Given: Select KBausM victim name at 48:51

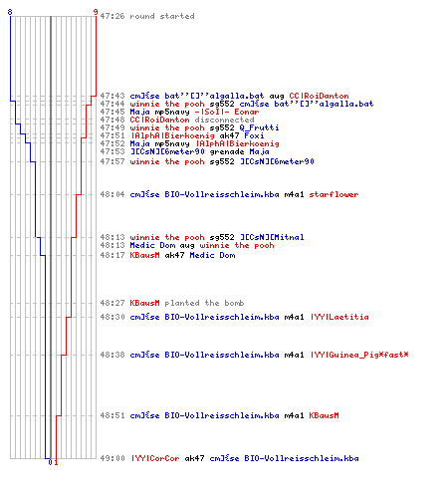Looking at the screenshot, I should point(324,415).
